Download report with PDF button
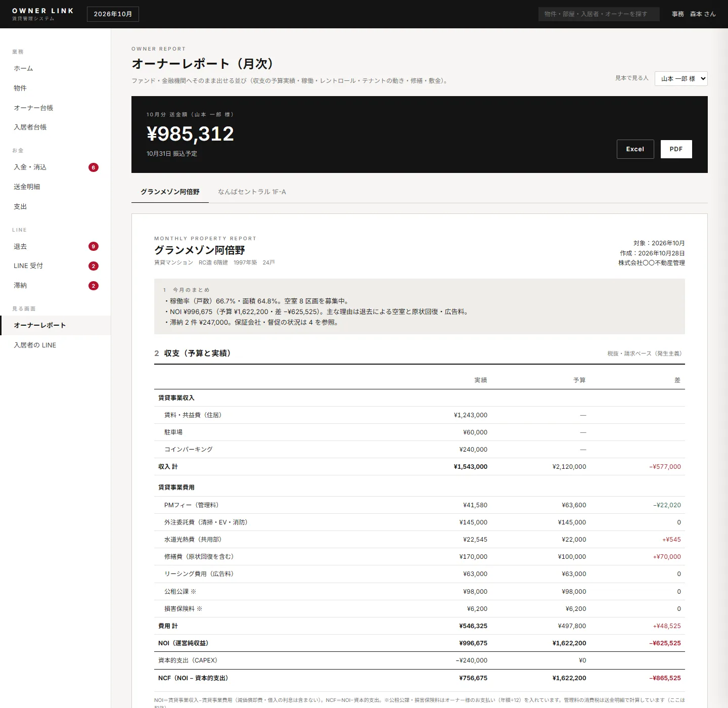The width and height of the screenshot is (728, 708). pos(676,149)
